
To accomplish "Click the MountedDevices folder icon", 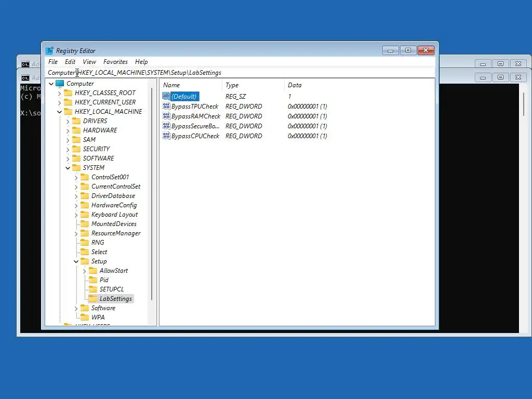I will tap(85, 224).
